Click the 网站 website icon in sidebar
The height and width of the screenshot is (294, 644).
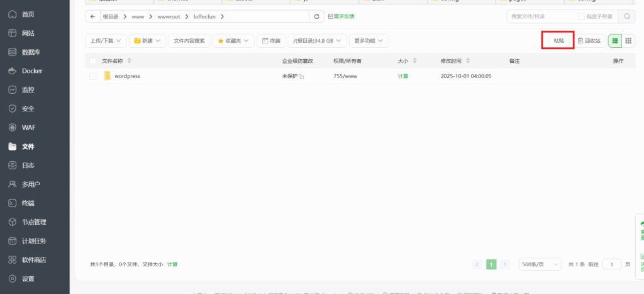tap(13, 33)
